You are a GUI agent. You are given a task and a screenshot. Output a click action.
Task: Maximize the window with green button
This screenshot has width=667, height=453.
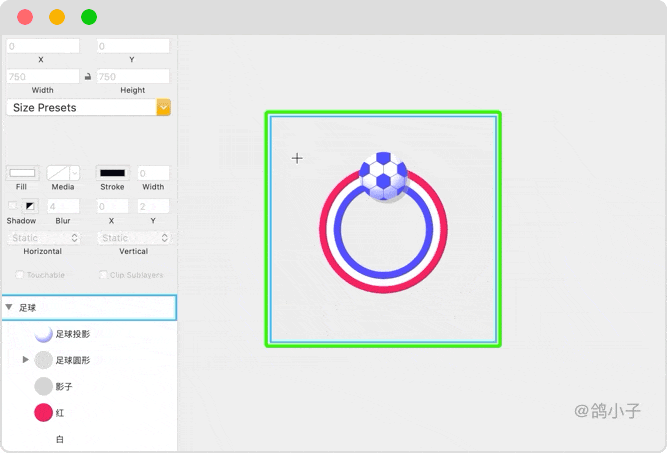(x=89, y=17)
